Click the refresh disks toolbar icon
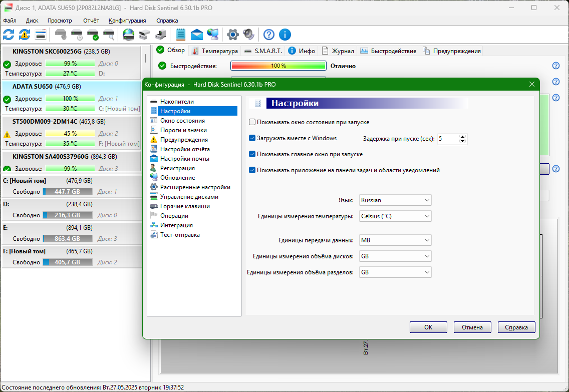Image resolution: width=569 pixels, height=392 pixels. (9, 35)
